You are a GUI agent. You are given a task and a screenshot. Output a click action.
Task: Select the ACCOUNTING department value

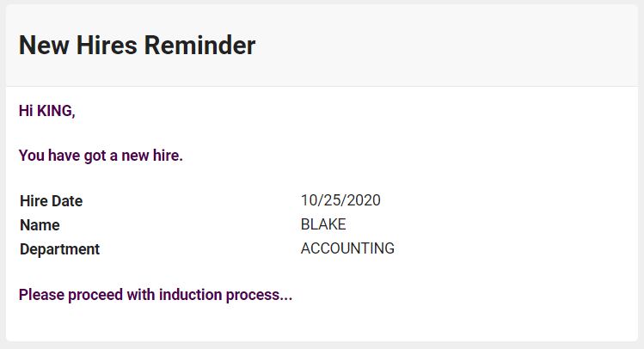coord(347,248)
